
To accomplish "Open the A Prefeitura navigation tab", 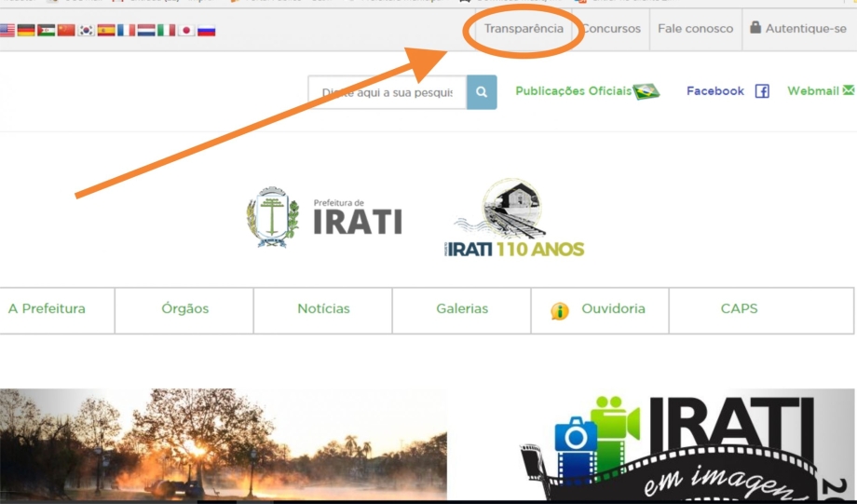I will tap(47, 309).
